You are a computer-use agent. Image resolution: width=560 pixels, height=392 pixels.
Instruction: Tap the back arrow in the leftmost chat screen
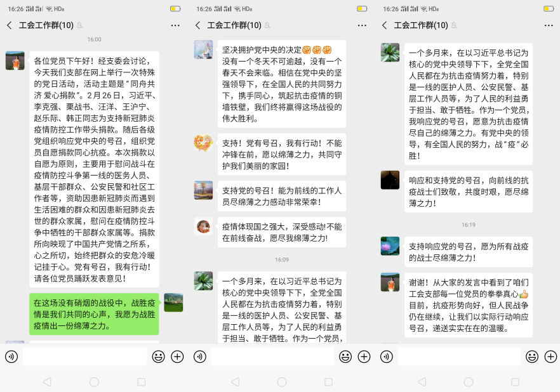coord(10,25)
